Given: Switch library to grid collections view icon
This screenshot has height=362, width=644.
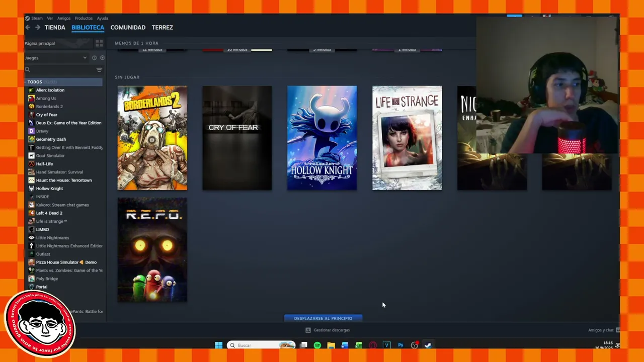Looking at the screenshot, I should point(99,43).
